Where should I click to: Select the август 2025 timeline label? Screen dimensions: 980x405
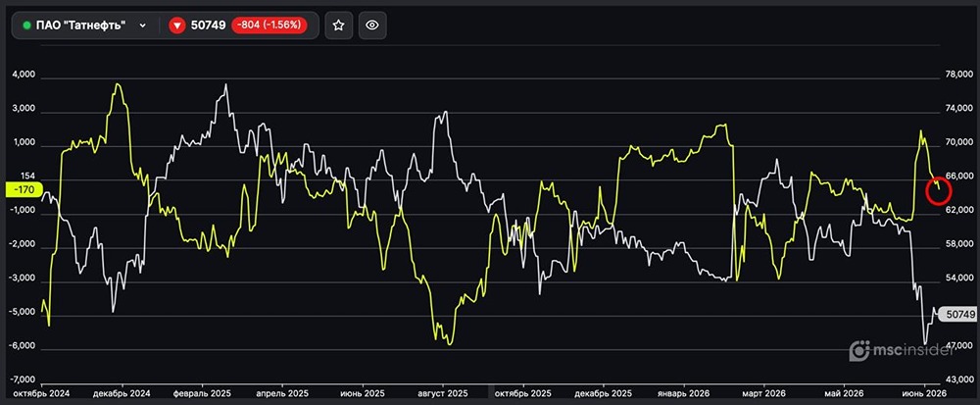443,394
